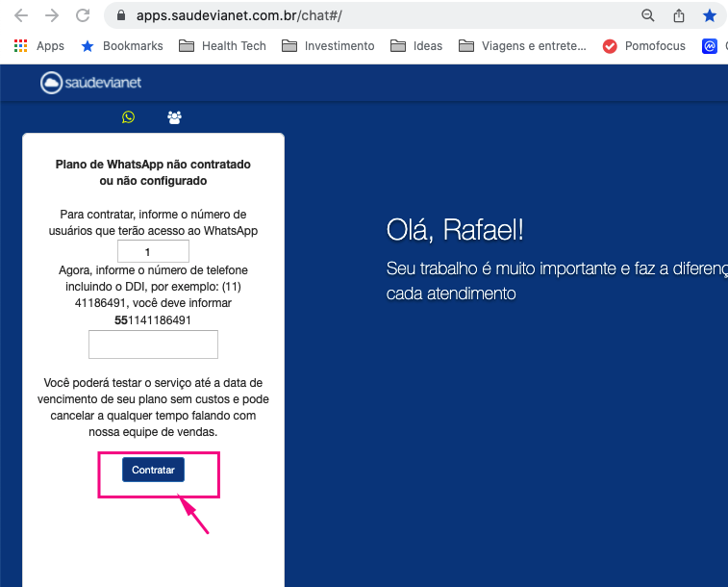Click the browser forward arrow
Screen dimensions: 728x587
52,15
